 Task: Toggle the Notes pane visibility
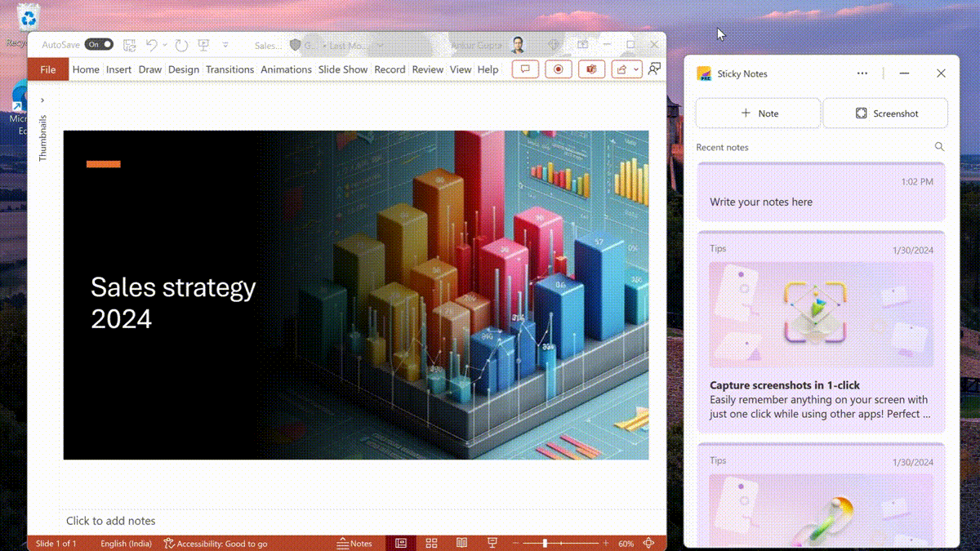355,543
